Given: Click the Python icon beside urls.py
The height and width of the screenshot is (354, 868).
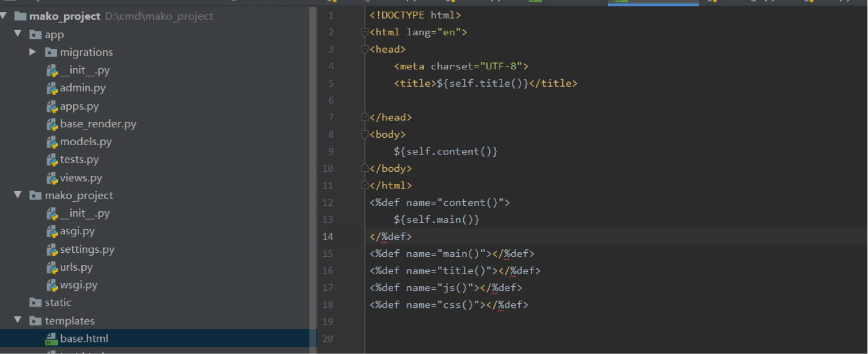Looking at the screenshot, I should (x=51, y=267).
